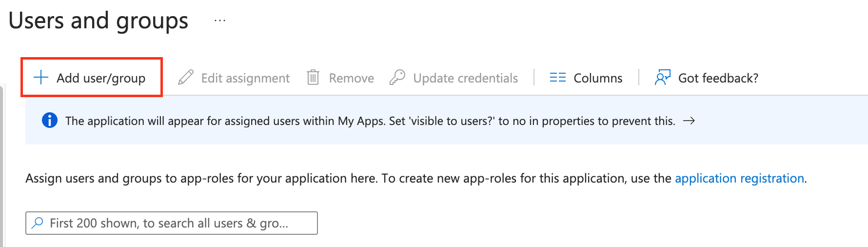Click the feedback person icon
This screenshot has width=868, height=247.
coord(662,78)
